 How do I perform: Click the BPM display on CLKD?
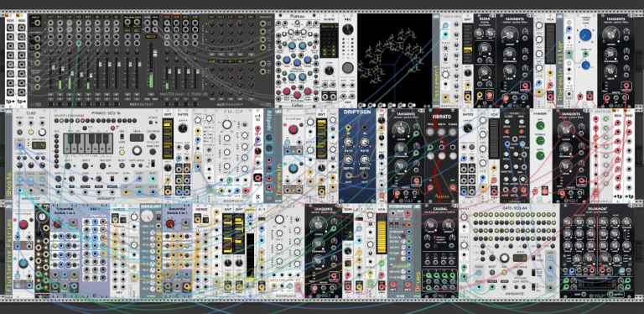[39, 145]
